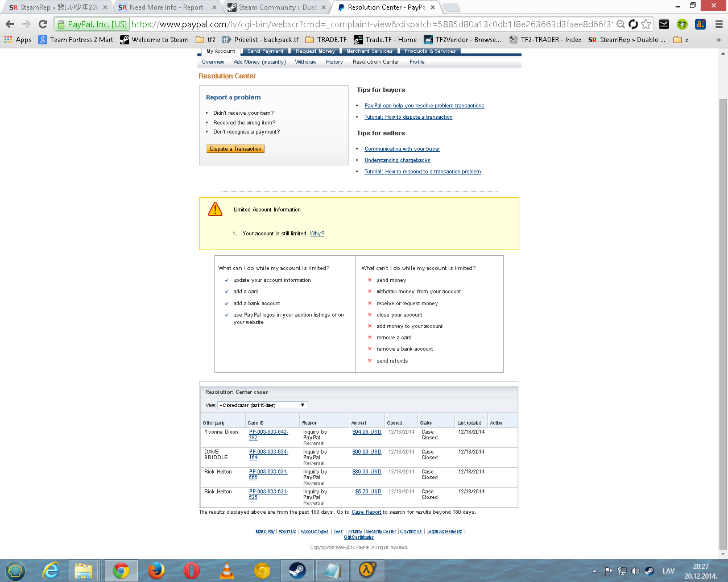Bookmark page with the star icon
The width and height of the screenshot is (728, 582).
646,24
